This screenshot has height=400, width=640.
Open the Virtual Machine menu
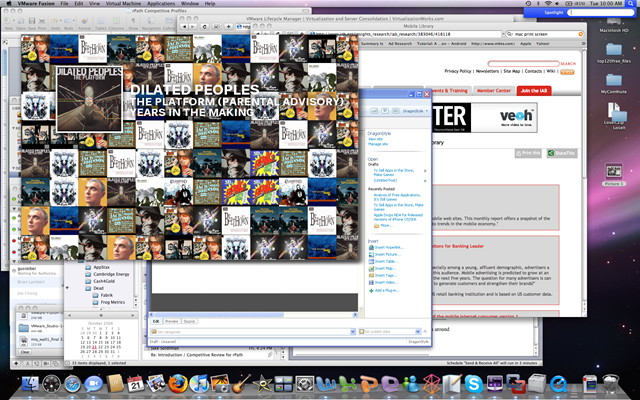123,3
